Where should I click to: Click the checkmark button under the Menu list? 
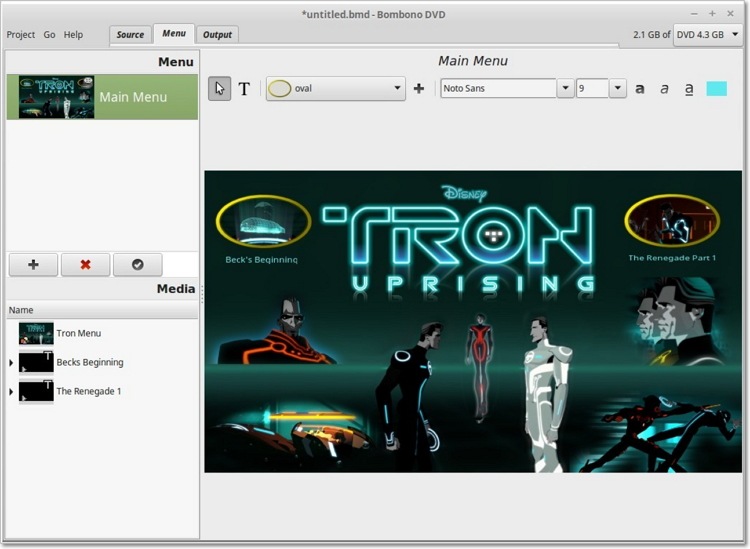(x=138, y=265)
